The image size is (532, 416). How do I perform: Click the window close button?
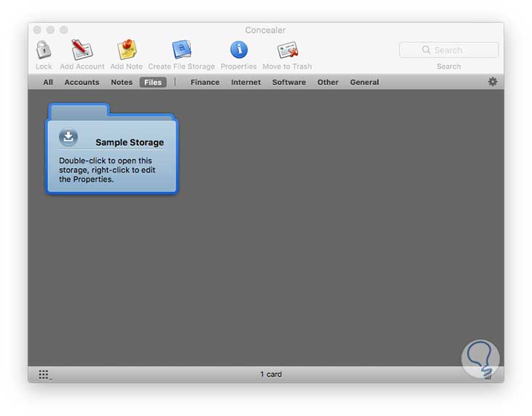tap(37, 30)
